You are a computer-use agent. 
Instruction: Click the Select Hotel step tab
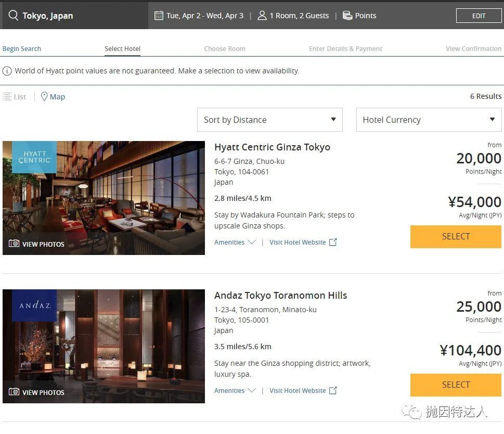pos(122,48)
